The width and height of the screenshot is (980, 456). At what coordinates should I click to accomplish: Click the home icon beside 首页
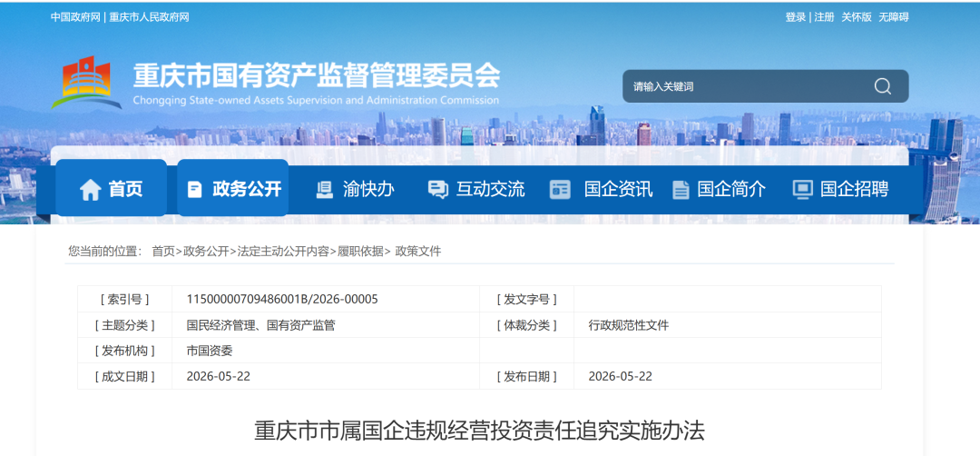point(91,190)
